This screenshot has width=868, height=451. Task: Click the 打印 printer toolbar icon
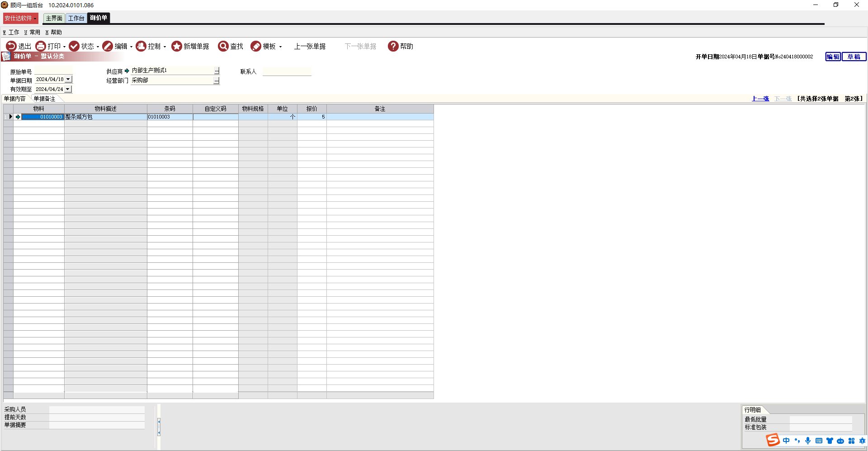pos(41,46)
